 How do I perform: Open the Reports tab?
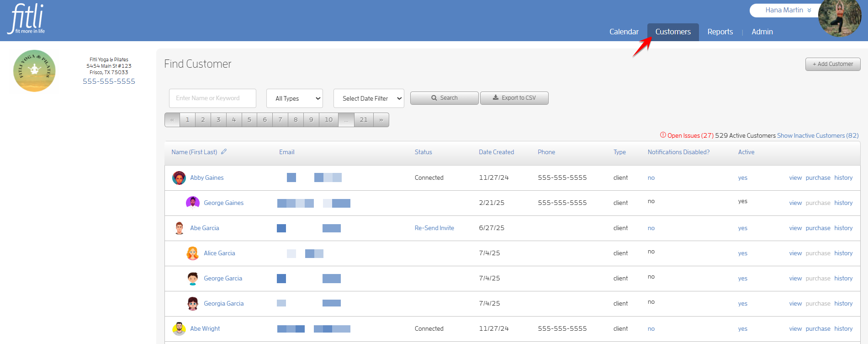tap(720, 32)
